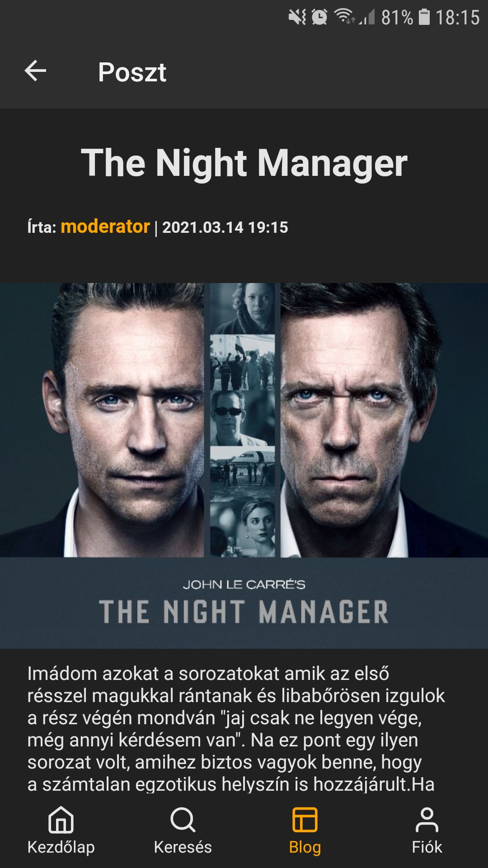Tap the Keresés magnifier icon
This screenshot has width=488, height=868.
[183, 820]
